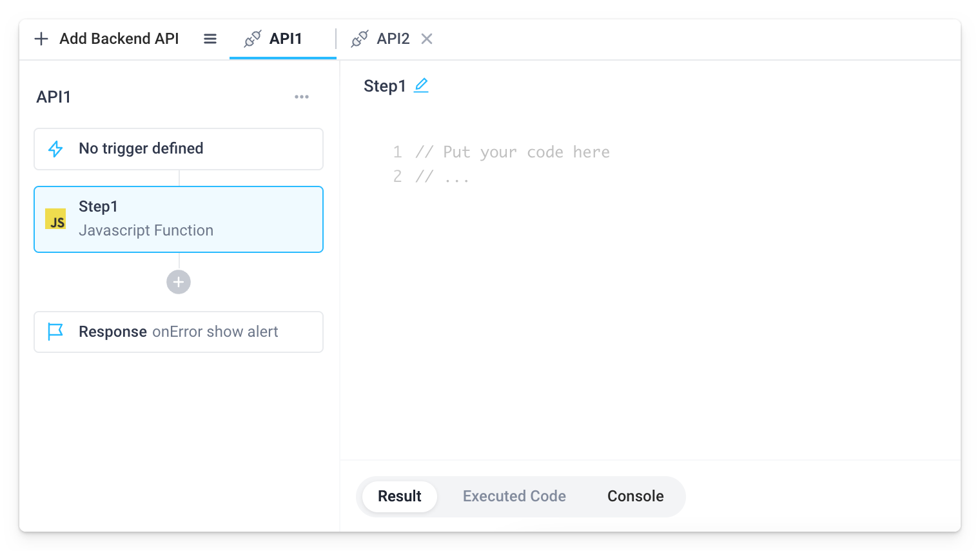Close the API2 tab
This screenshot has width=980, height=551.
click(427, 39)
